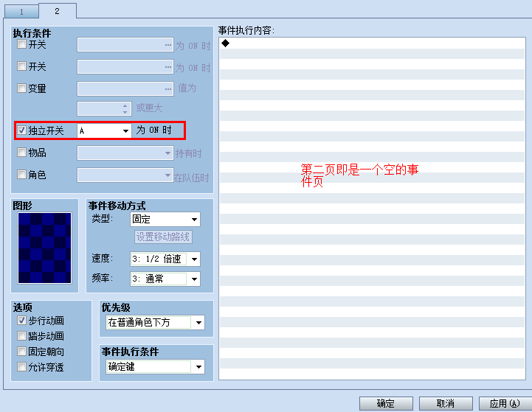The image size is (532, 412).
Task: Select event page tab 2
Action: tap(57, 11)
